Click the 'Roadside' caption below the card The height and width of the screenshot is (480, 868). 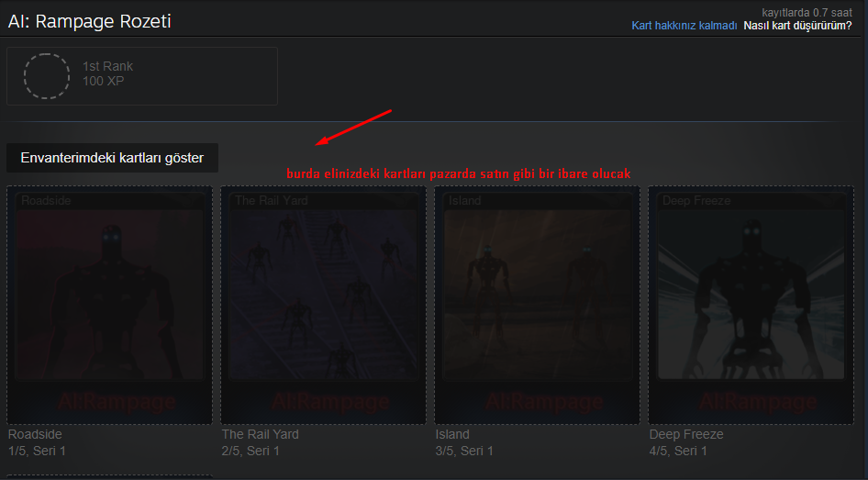35,434
